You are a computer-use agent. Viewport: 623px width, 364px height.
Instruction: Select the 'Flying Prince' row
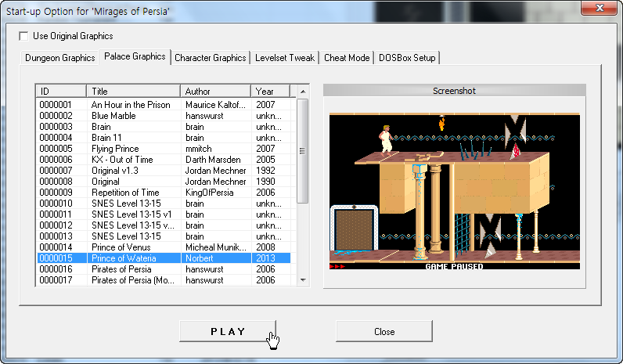click(164, 149)
